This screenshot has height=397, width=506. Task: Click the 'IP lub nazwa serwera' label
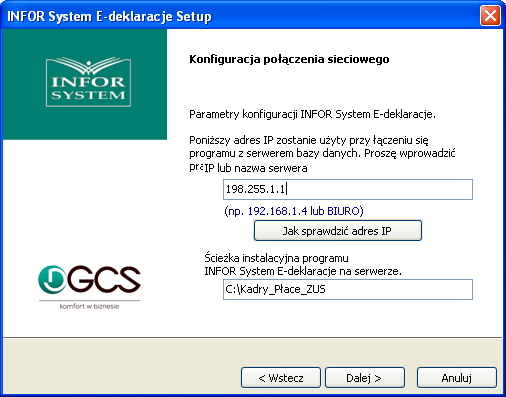click(x=256, y=168)
